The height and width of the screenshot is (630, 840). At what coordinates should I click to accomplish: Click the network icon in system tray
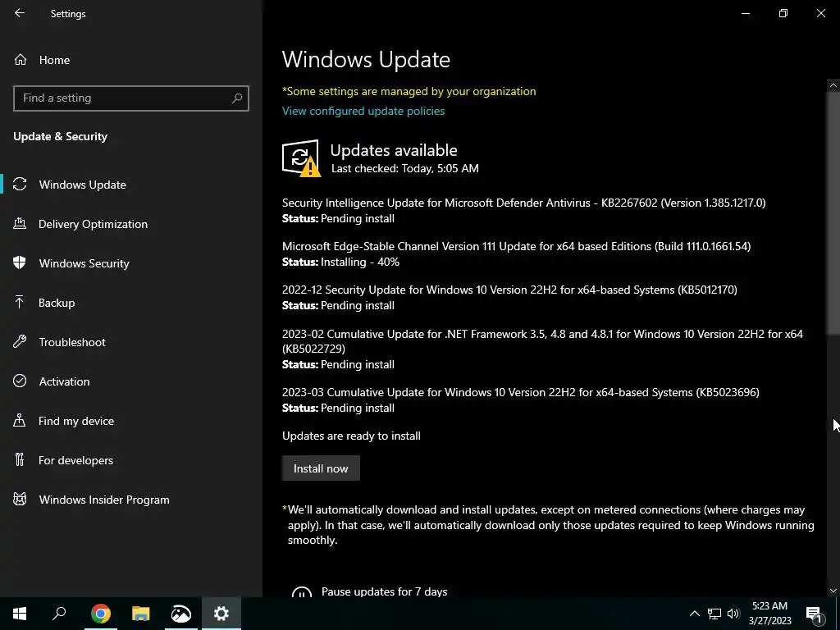[x=714, y=614]
